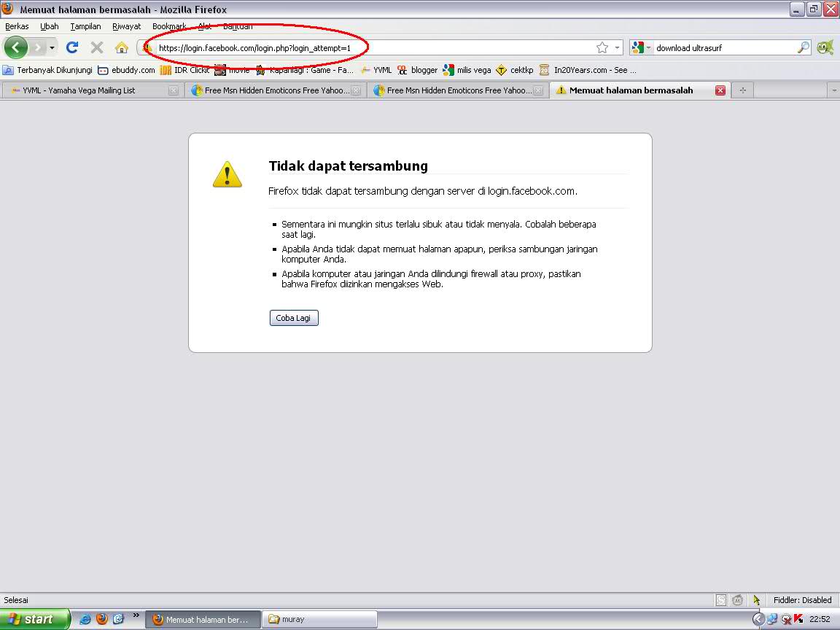Click the network connection tray icon
Image resolution: width=840 pixels, height=630 pixels.
772,619
